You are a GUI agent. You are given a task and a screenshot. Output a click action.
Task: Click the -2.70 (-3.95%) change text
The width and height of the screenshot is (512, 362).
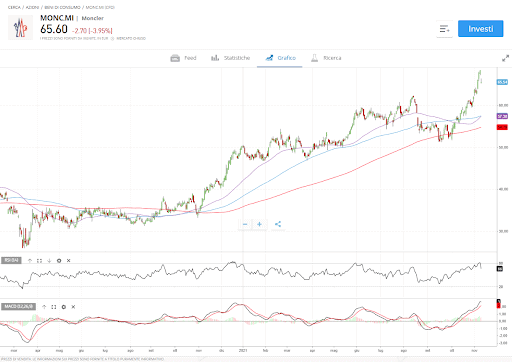(x=92, y=31)
